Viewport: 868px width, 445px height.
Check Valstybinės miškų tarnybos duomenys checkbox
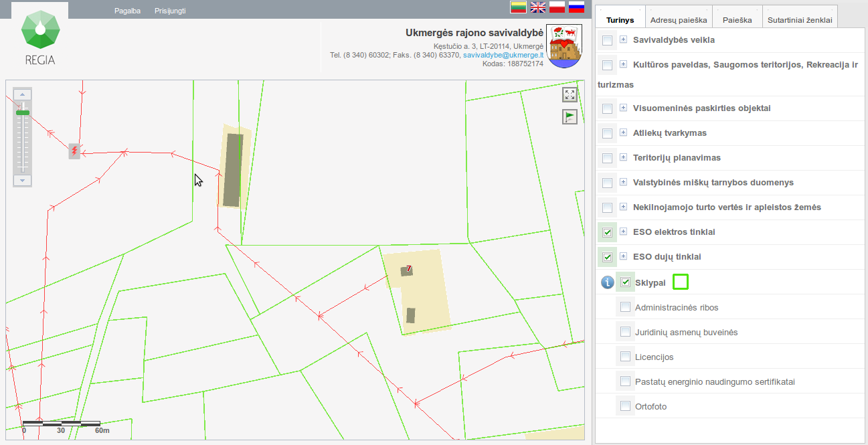[607, 183]
